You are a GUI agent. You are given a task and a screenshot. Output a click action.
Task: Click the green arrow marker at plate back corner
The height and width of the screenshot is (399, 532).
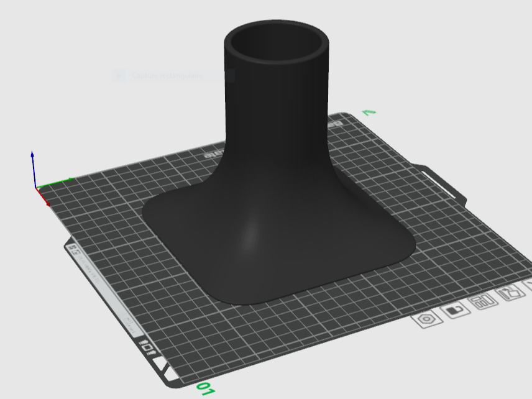(369, 112)
